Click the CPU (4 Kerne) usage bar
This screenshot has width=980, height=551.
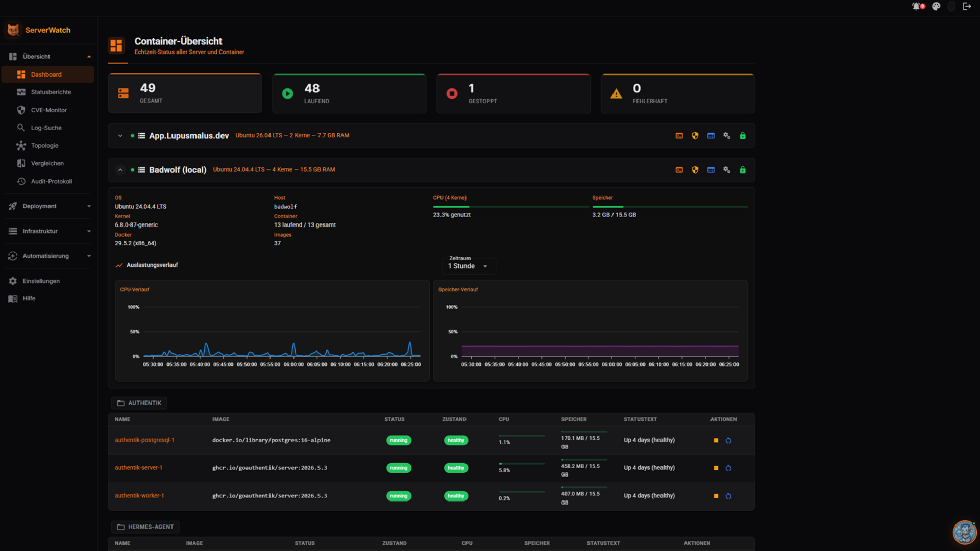(511, 207)
